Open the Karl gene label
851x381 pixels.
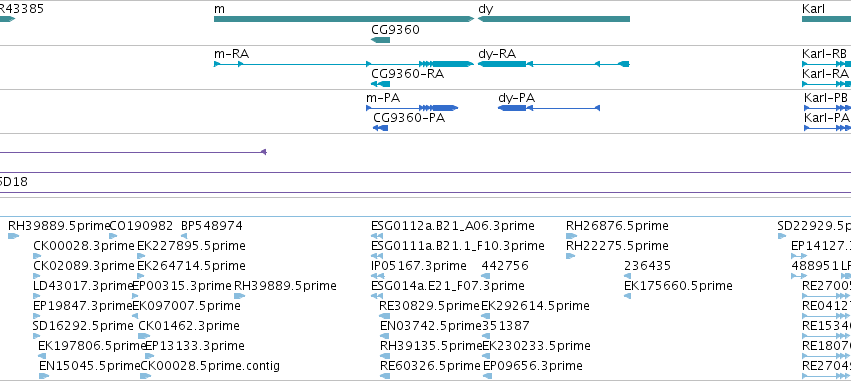(814, 9)
